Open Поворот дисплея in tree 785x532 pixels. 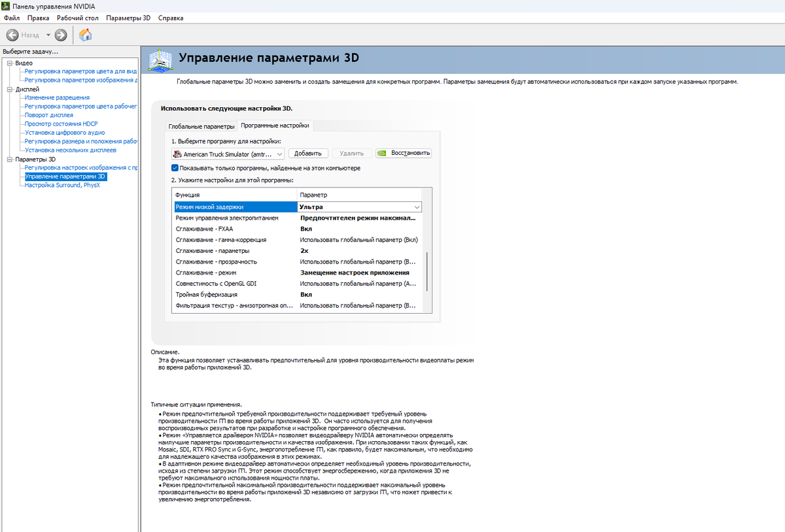click(x=48, y=115)
